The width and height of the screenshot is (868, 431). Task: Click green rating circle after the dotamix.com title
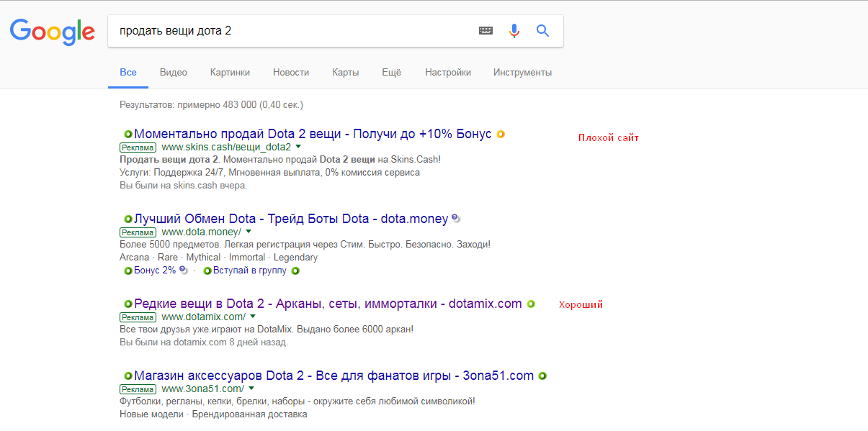pos(531,304)
